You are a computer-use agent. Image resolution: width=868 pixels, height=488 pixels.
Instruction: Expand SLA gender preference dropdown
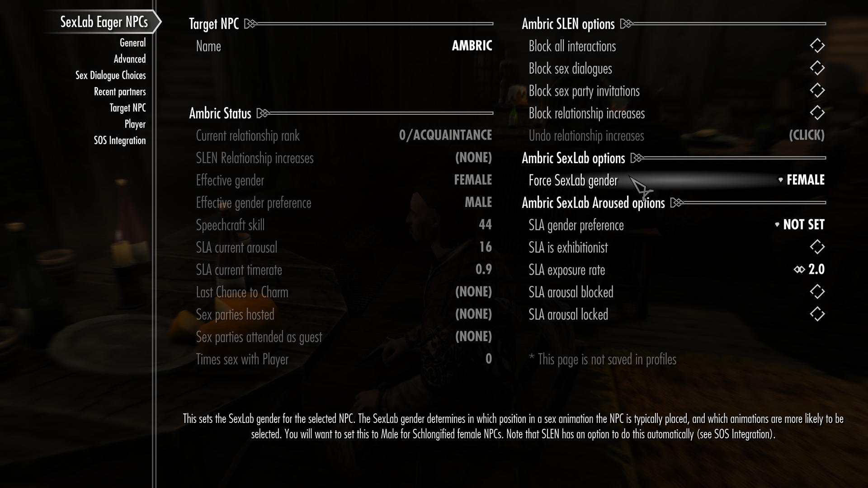pos(803,225)
